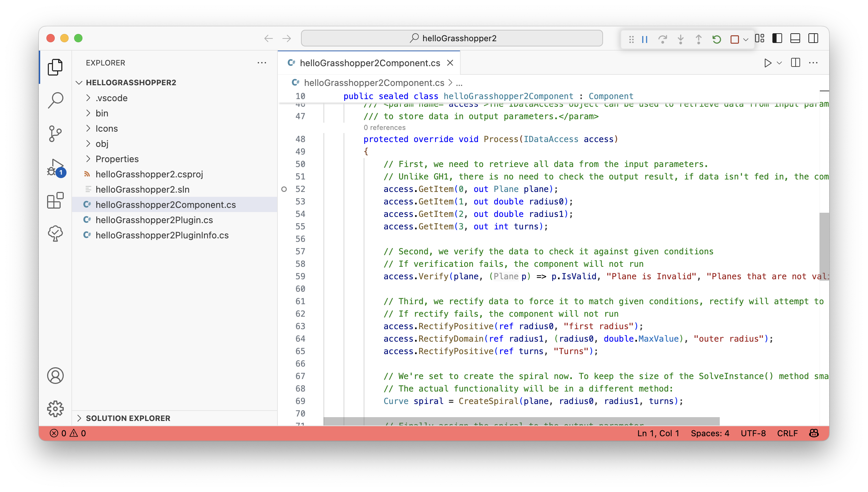Click the debug Step Into button
The width and height of the screenshot is (868, 492).
(x=681, y=39)
